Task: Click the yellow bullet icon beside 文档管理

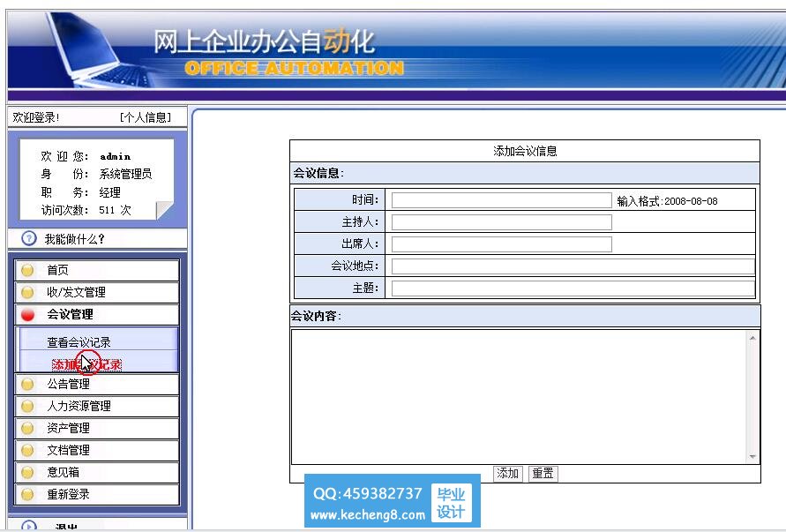Action: (27, 450)
